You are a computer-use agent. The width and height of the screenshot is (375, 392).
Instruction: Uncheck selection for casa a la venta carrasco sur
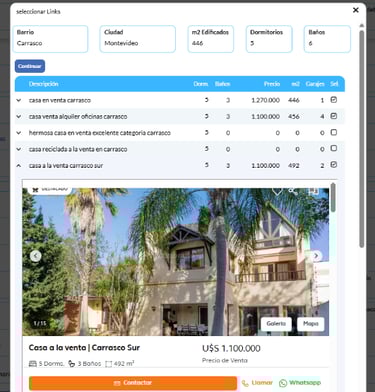click(x=334, y=165)
